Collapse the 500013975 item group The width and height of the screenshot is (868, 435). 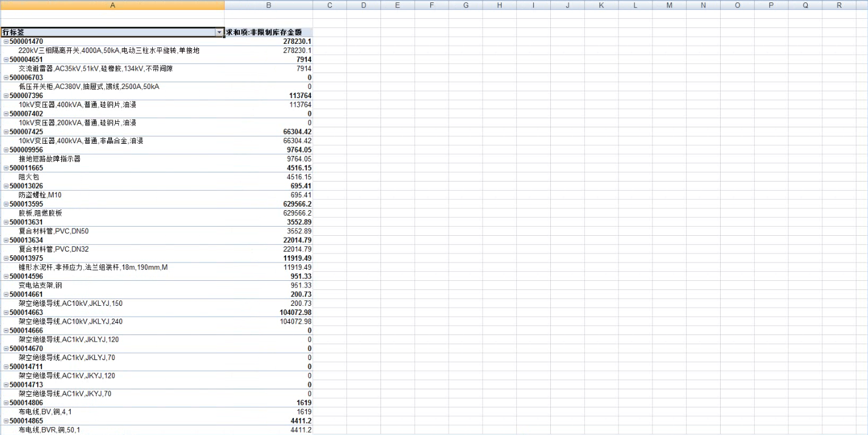[5, 258]
